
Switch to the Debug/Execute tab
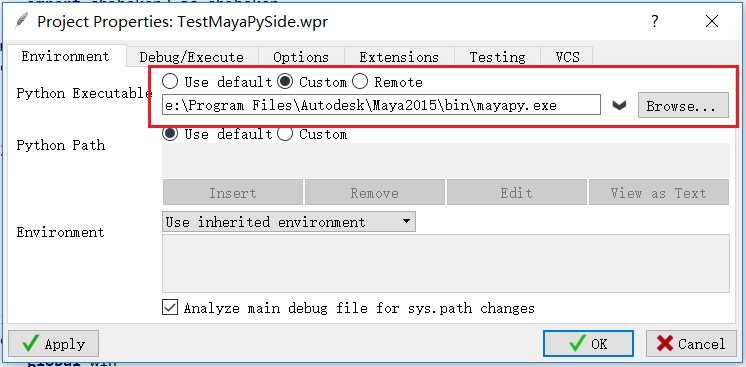192,58
